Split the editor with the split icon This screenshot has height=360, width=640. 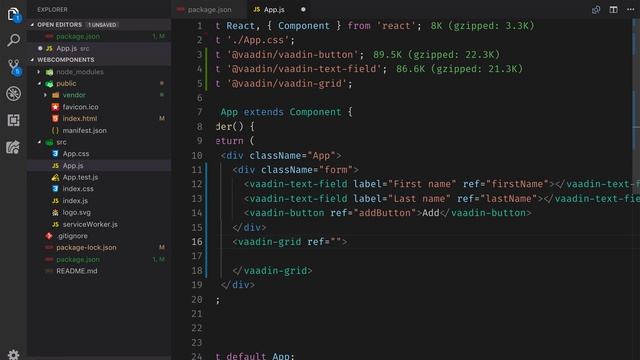point(613,9)
